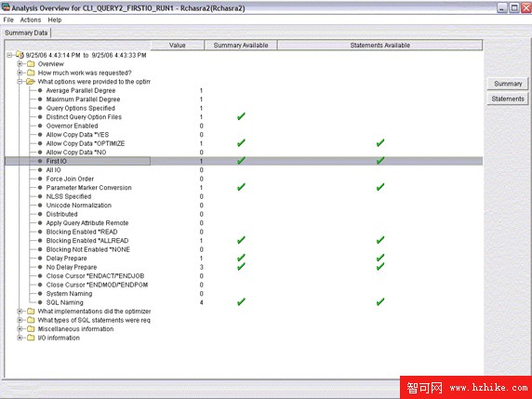Click the What implementations folder icon

[x=31, y=312]
